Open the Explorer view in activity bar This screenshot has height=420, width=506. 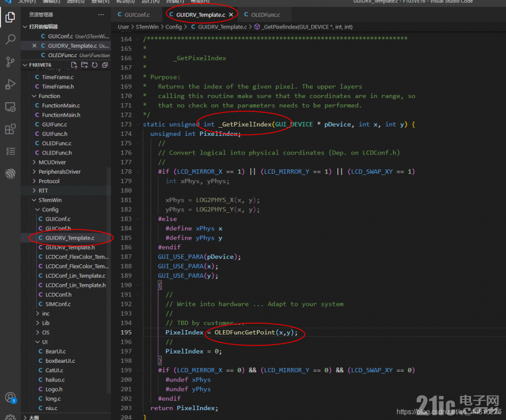[10, 17]
